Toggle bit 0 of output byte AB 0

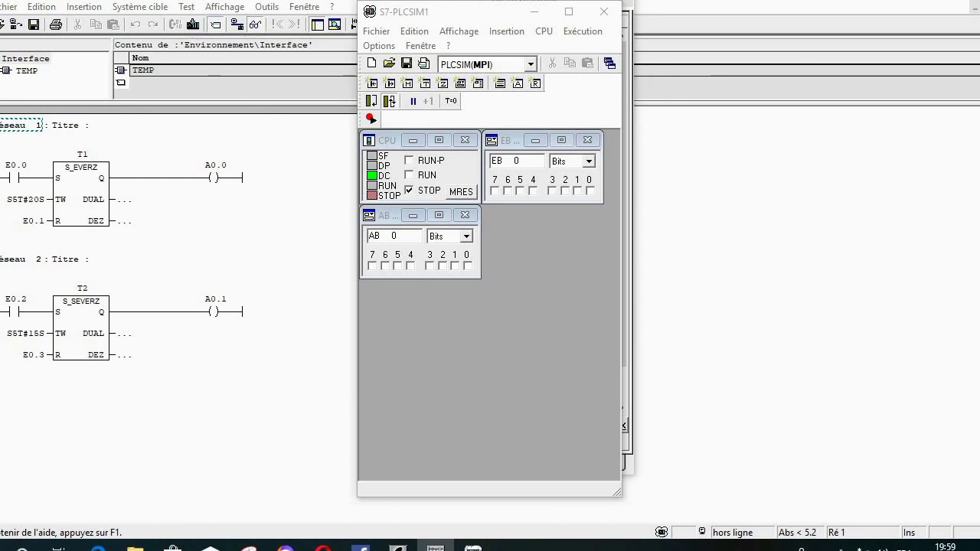click(x=467, y=266)
